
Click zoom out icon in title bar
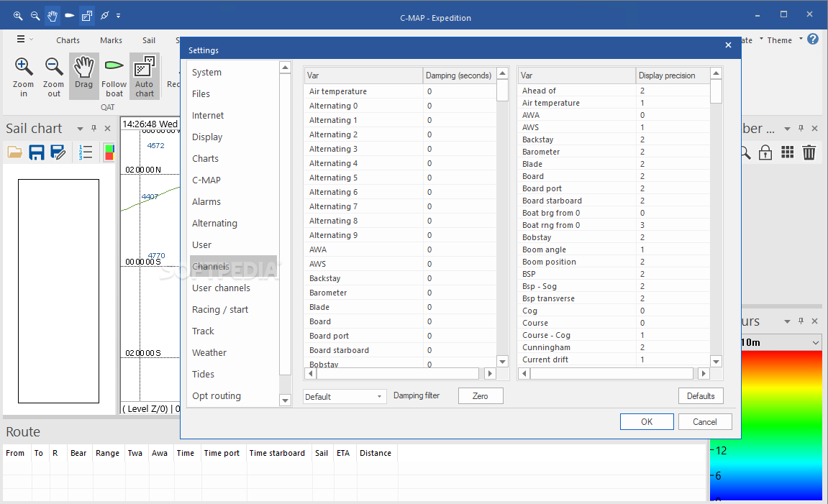coord(35,16)
